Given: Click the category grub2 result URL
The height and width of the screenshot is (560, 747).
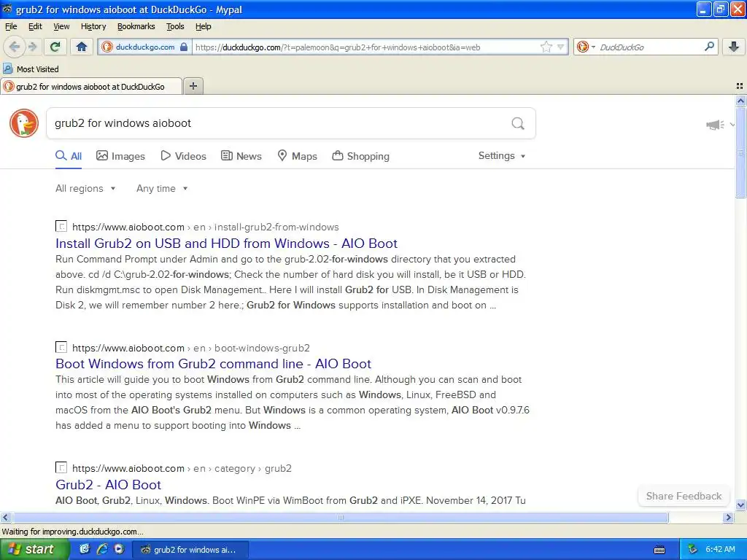Looking at the screenshot, I should coord(182,469).
